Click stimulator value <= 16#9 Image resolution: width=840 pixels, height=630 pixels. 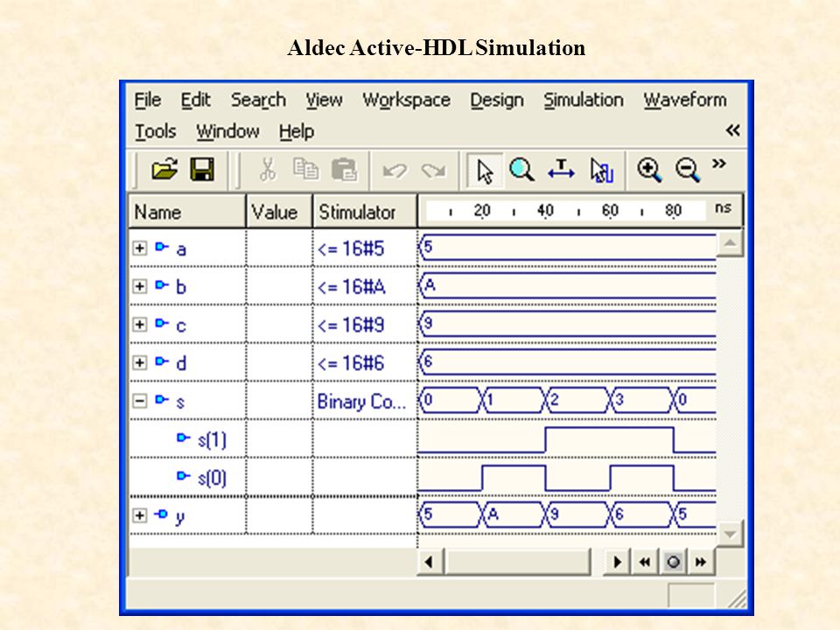tap(351, 325)
